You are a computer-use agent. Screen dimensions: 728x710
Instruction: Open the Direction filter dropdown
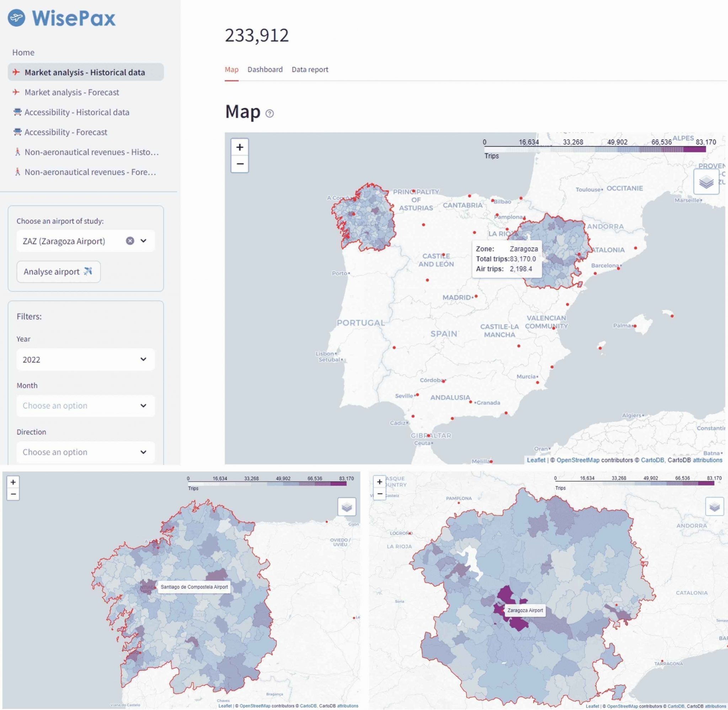[x=85, y=452]
